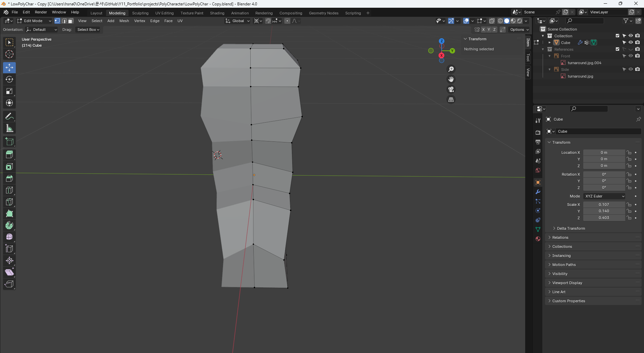
Task: Click the Measure ruler tool
Action: point(9,128)
